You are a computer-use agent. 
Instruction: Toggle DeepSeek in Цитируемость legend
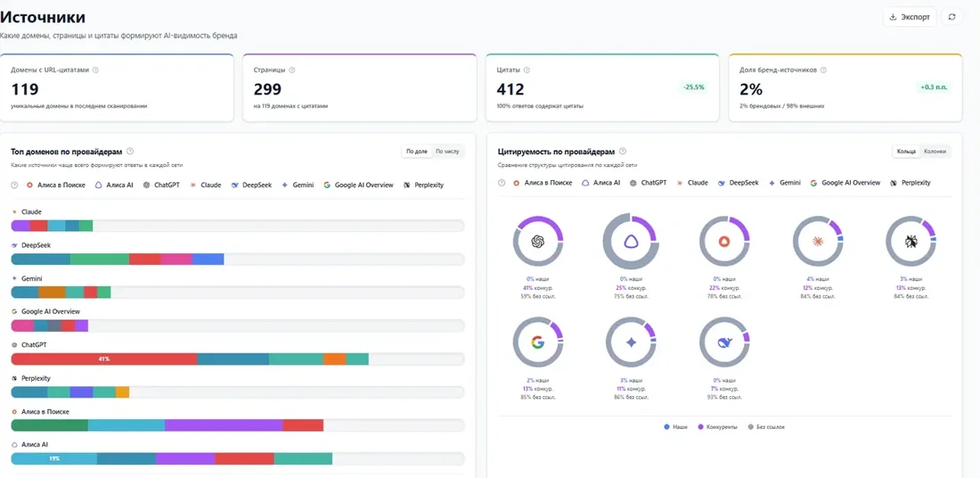[739, 183]
